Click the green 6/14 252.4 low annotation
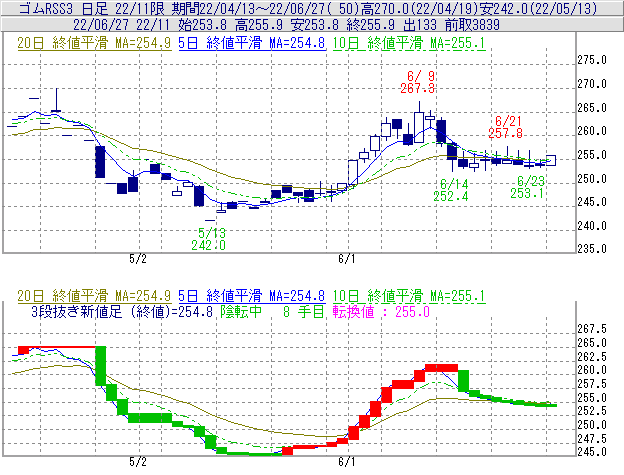The image size is (624, 475). [x=451, y=190]
